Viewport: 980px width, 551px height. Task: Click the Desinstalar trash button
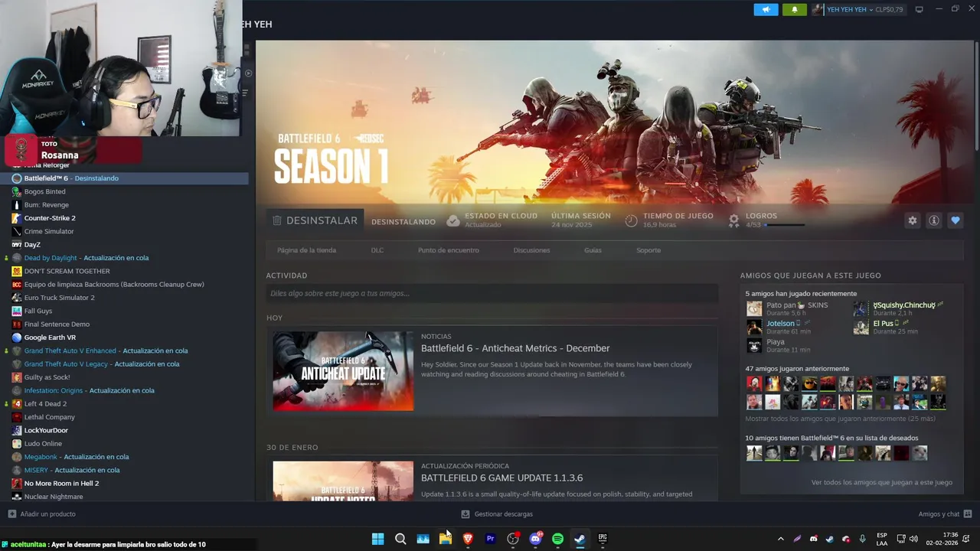[x=315, y=220]
